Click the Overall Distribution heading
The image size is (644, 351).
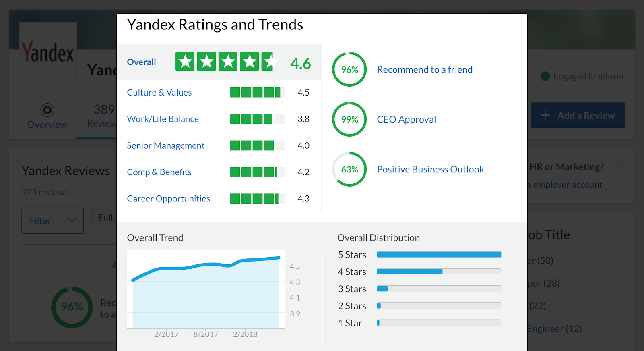378,238
